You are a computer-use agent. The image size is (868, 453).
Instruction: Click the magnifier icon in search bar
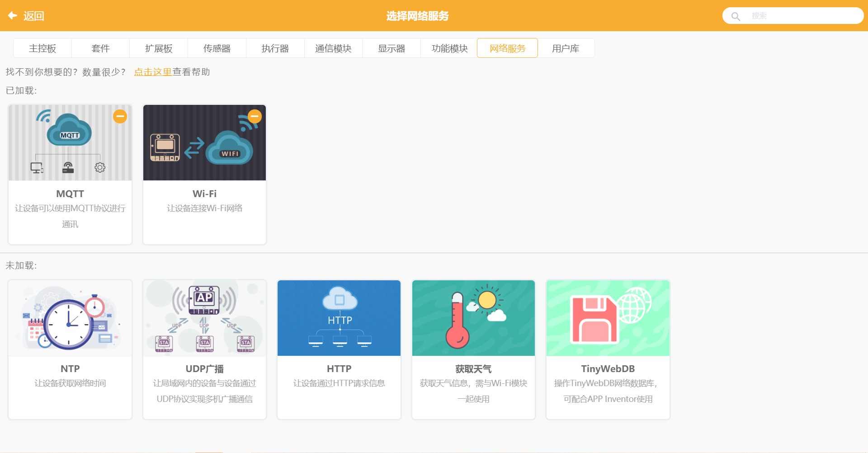736,15
